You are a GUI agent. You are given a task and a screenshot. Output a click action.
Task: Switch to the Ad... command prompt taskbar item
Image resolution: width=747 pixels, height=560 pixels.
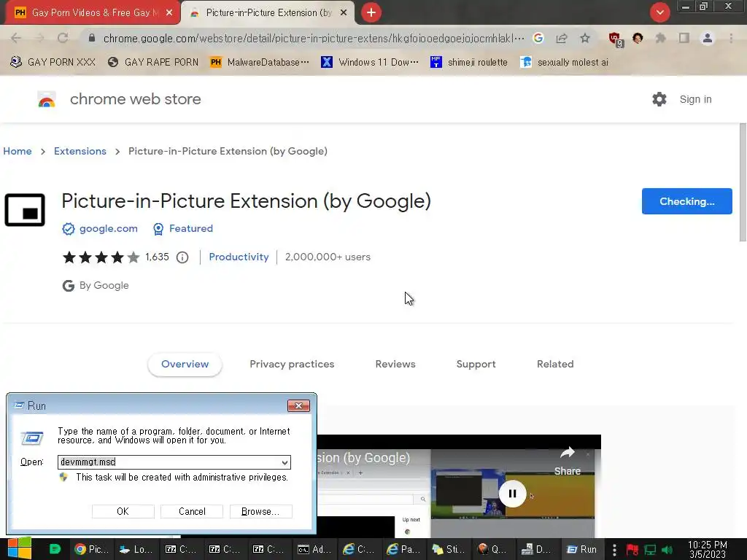314,550
